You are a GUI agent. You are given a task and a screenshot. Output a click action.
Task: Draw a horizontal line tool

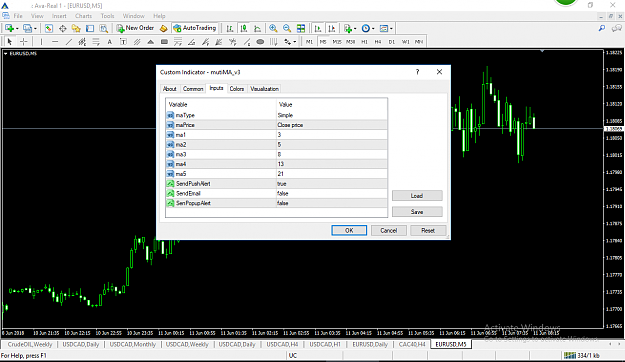click(x=55, y=41)
